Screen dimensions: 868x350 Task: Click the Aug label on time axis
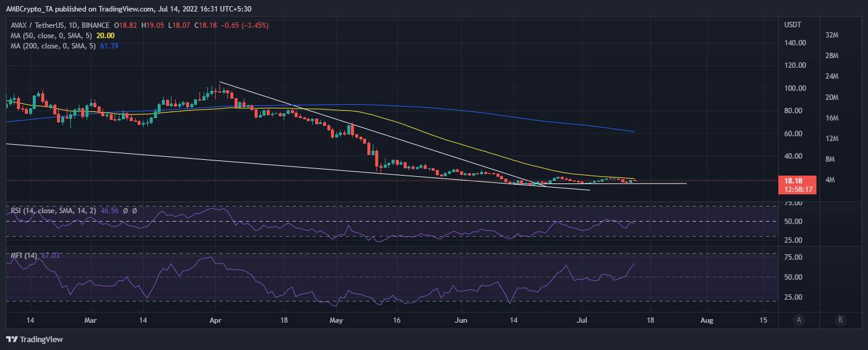707,319
